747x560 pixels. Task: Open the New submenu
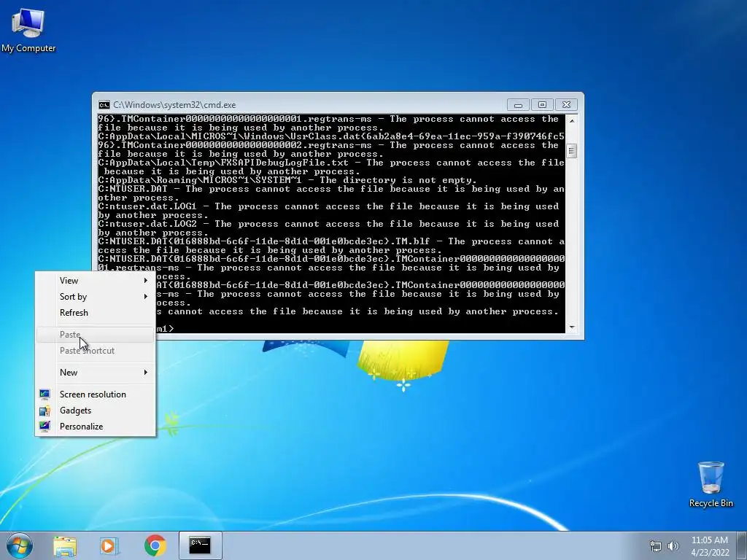pyautogui.click(x=96, y=373)
